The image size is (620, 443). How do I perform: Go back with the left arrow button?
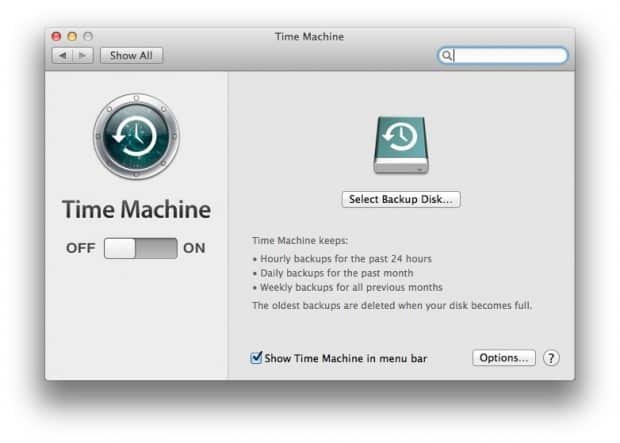(x=62, y=55)
